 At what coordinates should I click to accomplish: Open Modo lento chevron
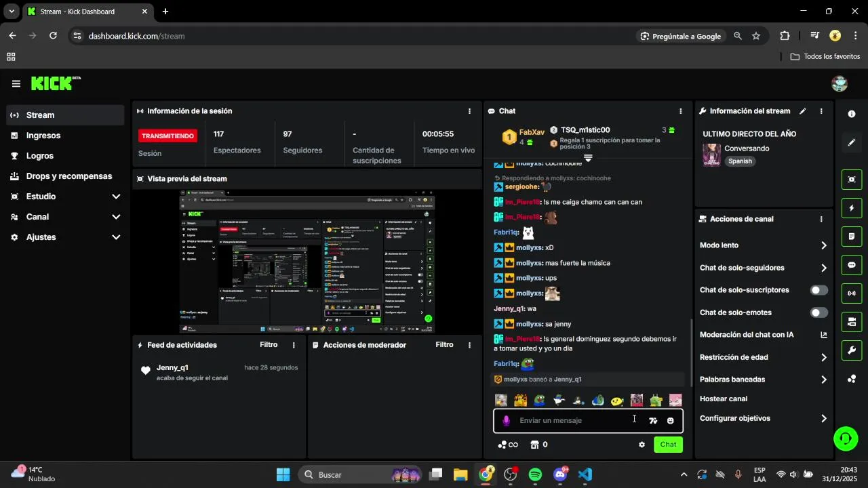(824, 245)
